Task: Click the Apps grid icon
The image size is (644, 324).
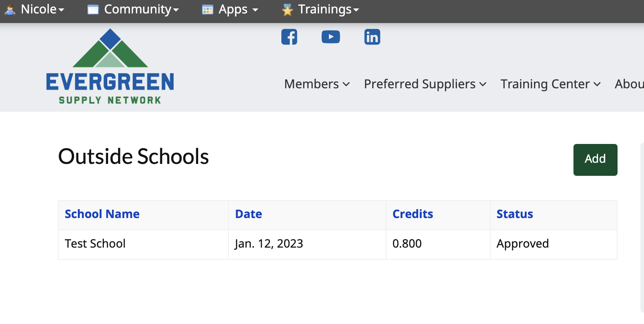Action: [207, 10]
